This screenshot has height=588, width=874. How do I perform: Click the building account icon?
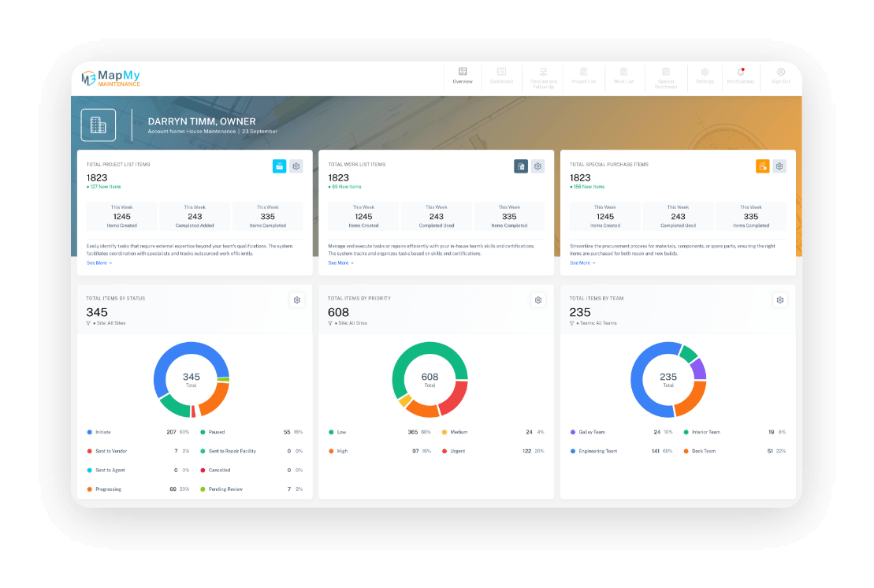(x=98, y=125)
